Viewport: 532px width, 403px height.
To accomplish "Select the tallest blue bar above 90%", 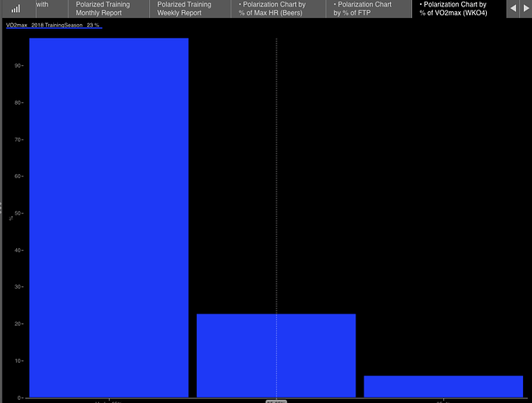I will [x=109, y=218].
